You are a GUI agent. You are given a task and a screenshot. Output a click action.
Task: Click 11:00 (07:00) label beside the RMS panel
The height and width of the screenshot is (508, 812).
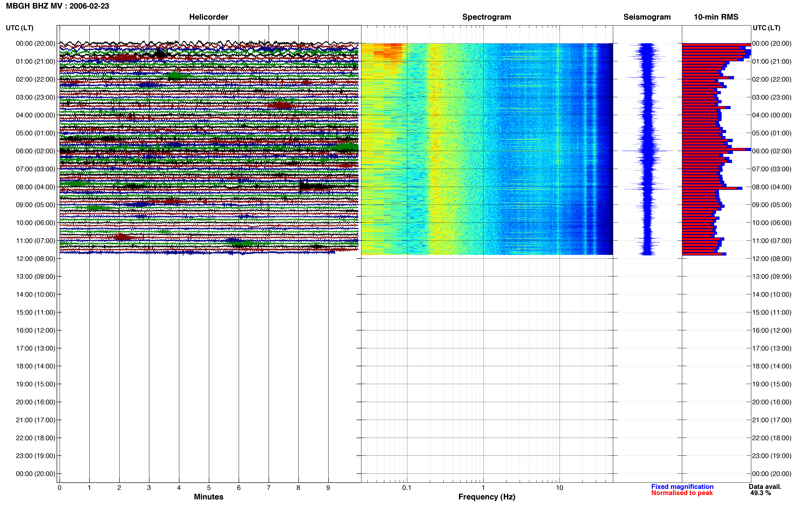772,241
